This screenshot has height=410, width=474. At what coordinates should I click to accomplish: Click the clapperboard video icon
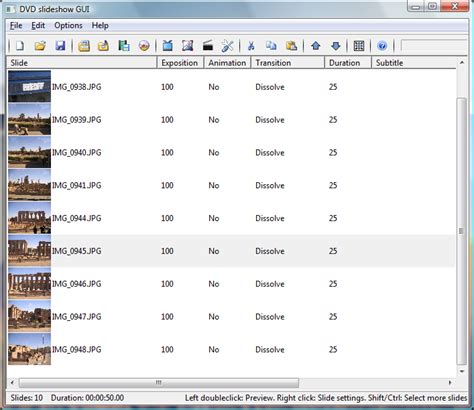click(x=208, y=46)
